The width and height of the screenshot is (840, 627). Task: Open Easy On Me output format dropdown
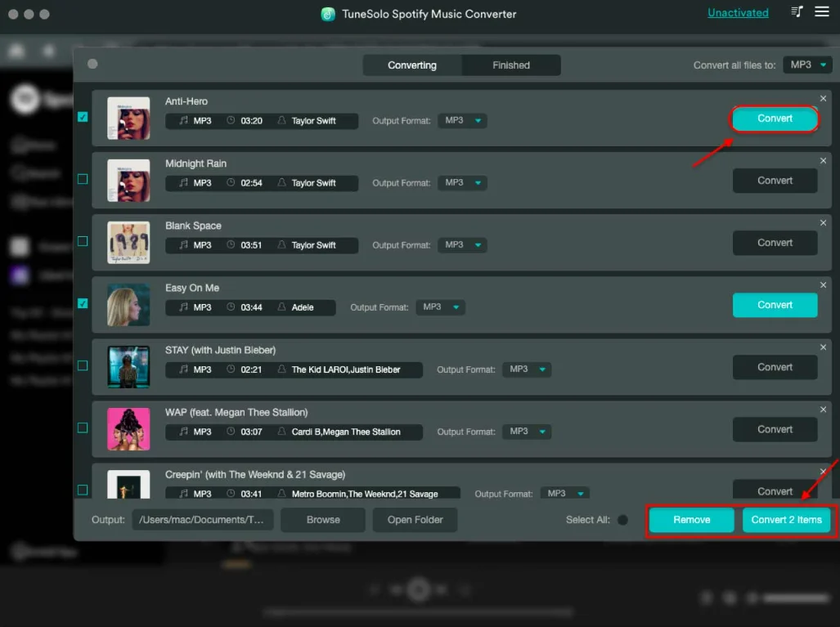tap(440, 307)
